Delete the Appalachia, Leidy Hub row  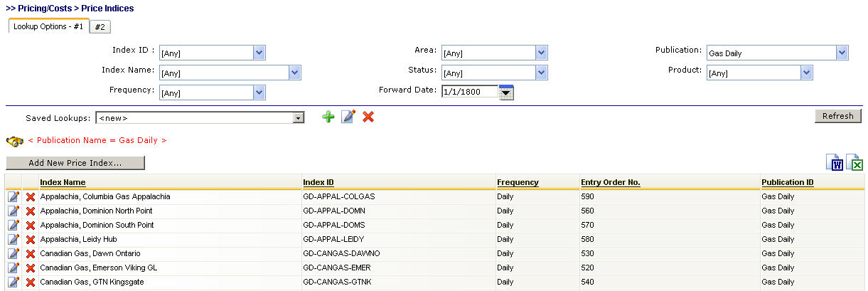click(31, 240)
